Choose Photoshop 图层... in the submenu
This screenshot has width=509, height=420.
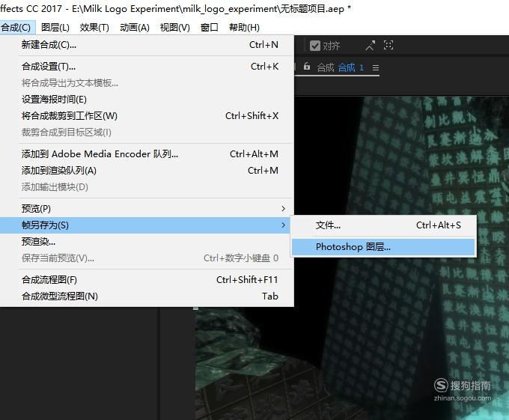tap(383, 247)
